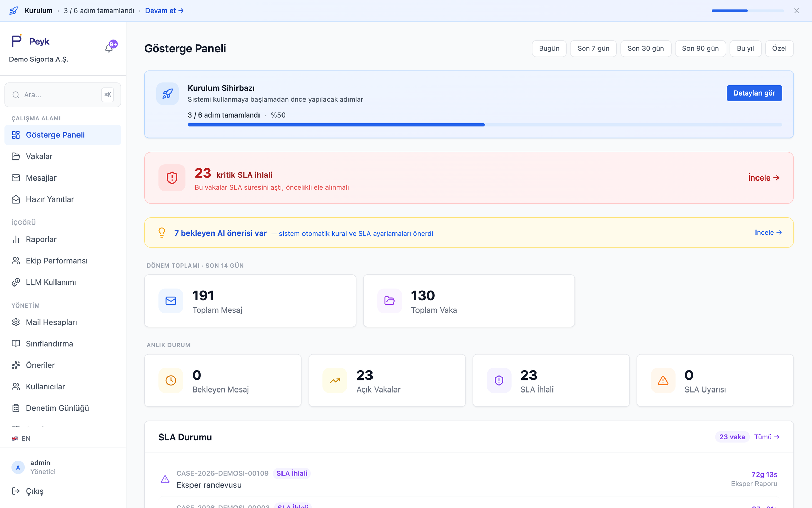Open the notifications bell icon

[109, 48]
